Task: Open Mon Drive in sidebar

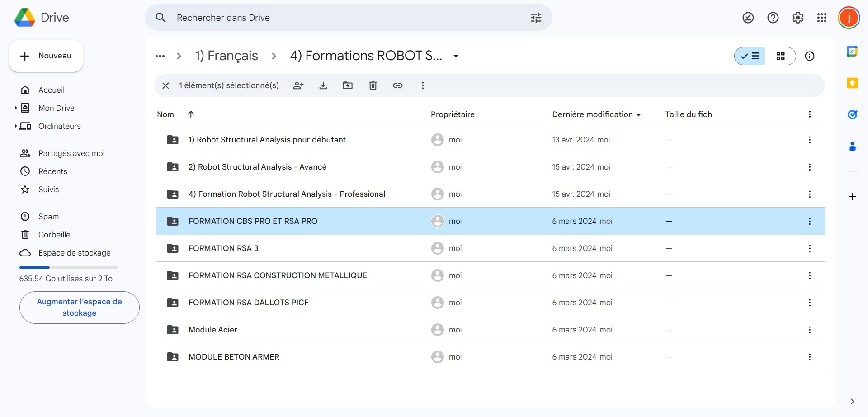Action: 57,108
